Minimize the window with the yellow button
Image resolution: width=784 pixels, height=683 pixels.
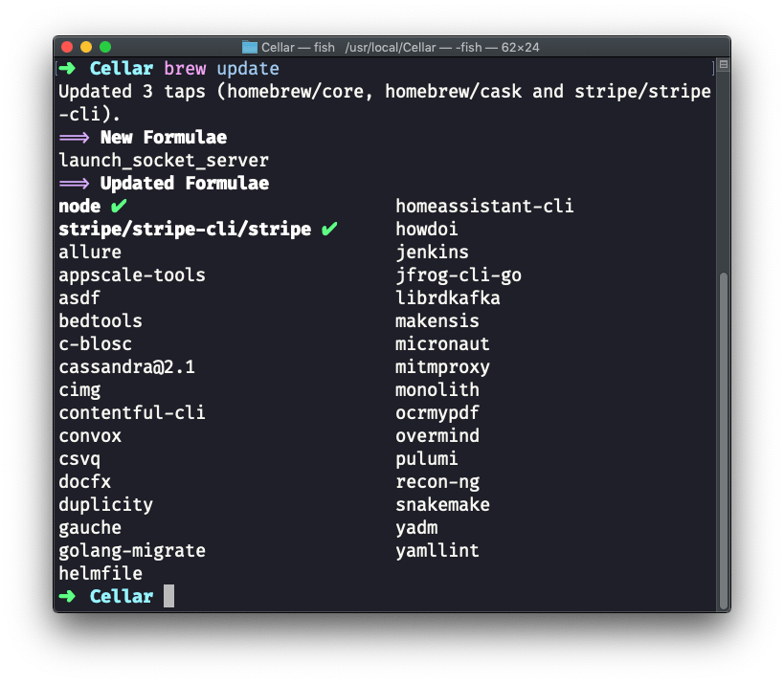click(x=86, y=46)
